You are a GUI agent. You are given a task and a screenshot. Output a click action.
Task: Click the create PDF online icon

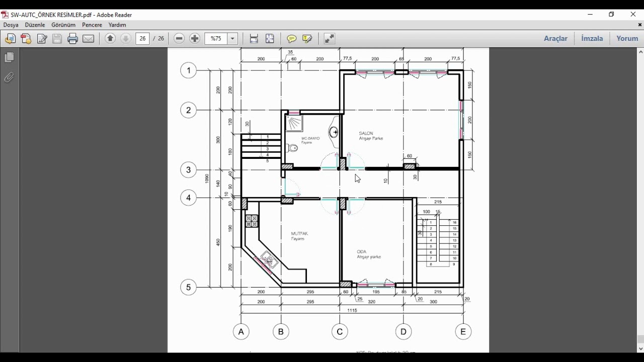point(10,39)
